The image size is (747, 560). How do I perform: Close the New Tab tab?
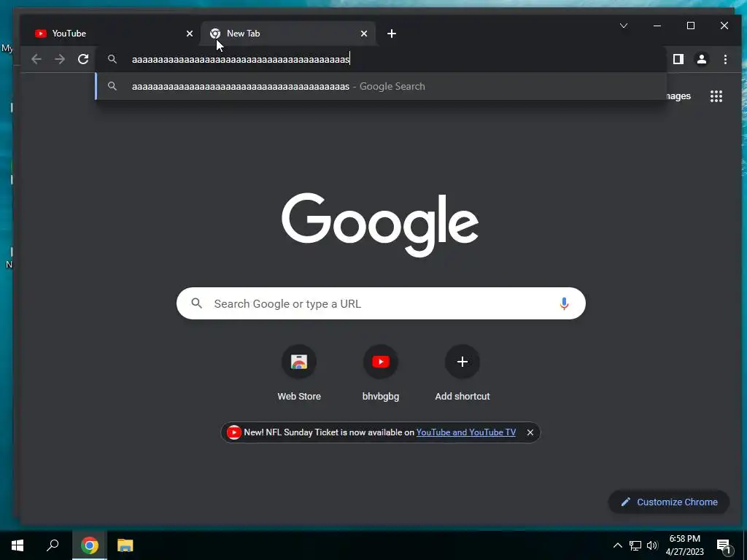coord(364,34)
